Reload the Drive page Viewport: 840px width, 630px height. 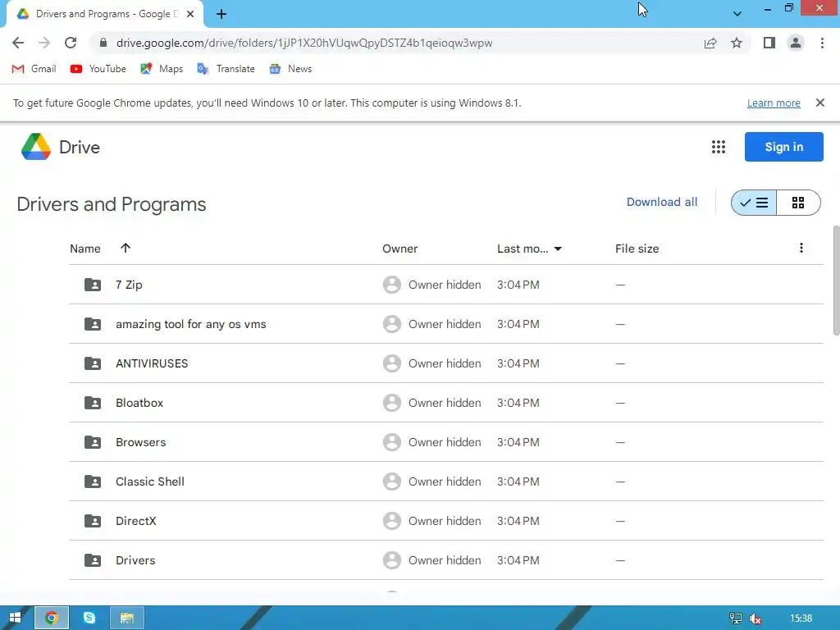click(71, 43)
